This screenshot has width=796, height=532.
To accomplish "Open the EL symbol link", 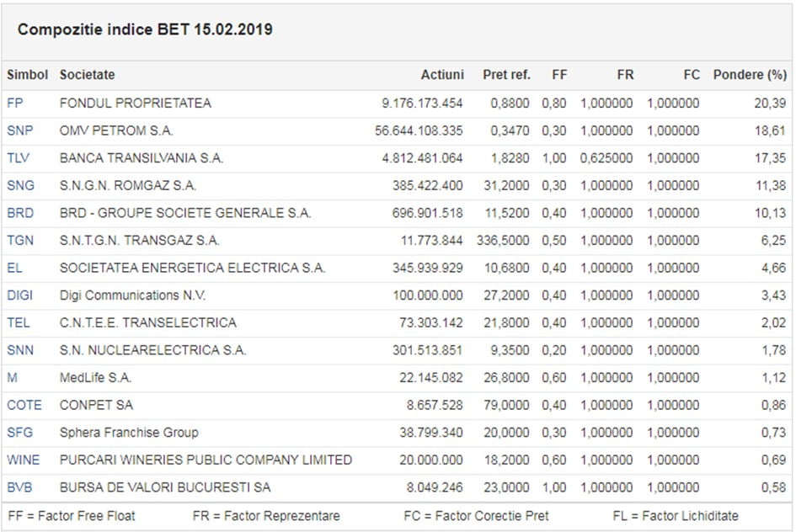I will (14, 268).
